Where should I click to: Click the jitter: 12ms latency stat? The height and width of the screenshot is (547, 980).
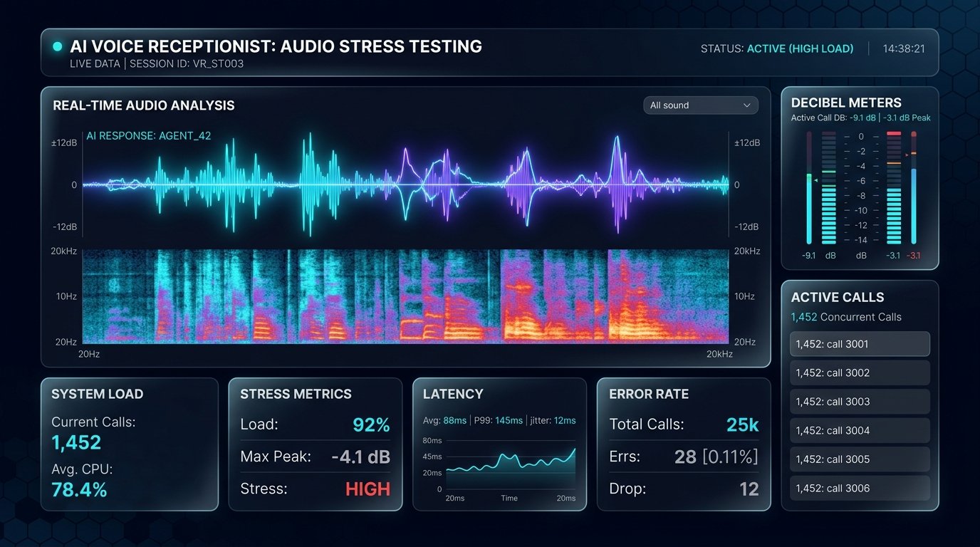coord(553,421)
